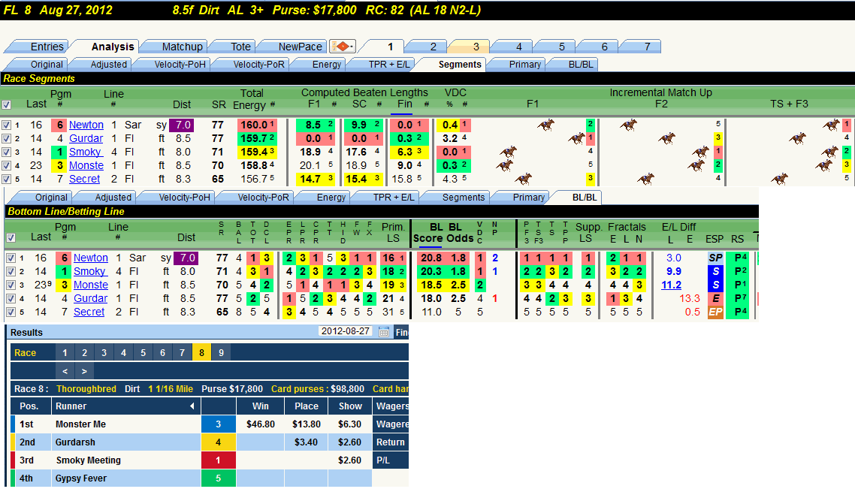Click the red E badge in Gurdar's ESP column
855x504 pixels.
715,299
